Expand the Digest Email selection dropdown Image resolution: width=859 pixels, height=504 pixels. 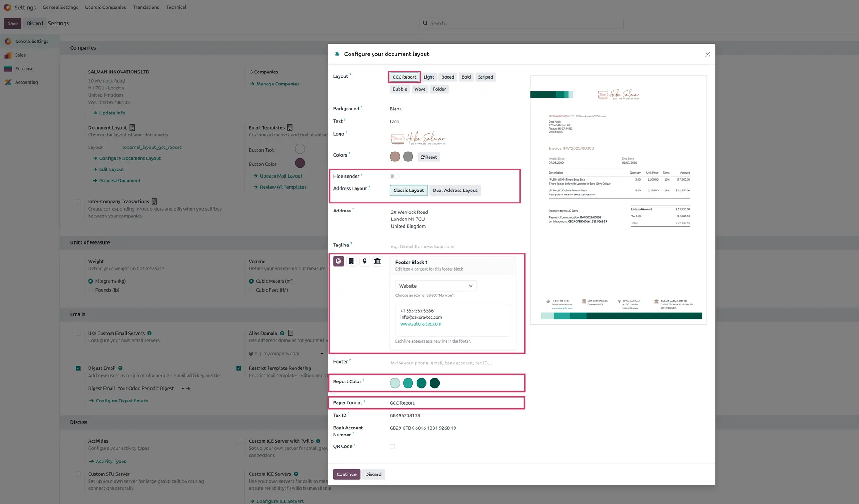pos(183,389)
